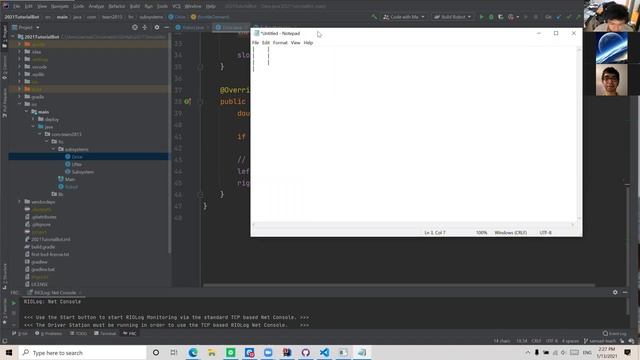Collapse the subsystems package node

click(53, 149)
